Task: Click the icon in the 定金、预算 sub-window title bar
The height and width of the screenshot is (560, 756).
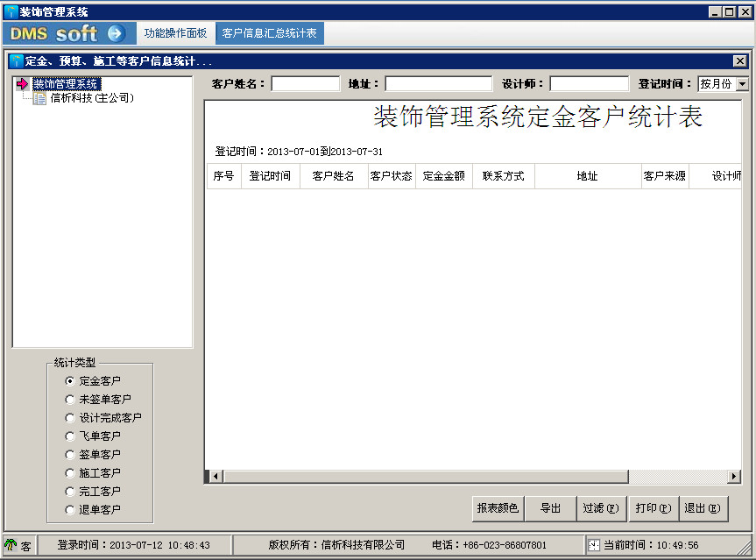Action: pyautogui.click(x=17, y=61)
